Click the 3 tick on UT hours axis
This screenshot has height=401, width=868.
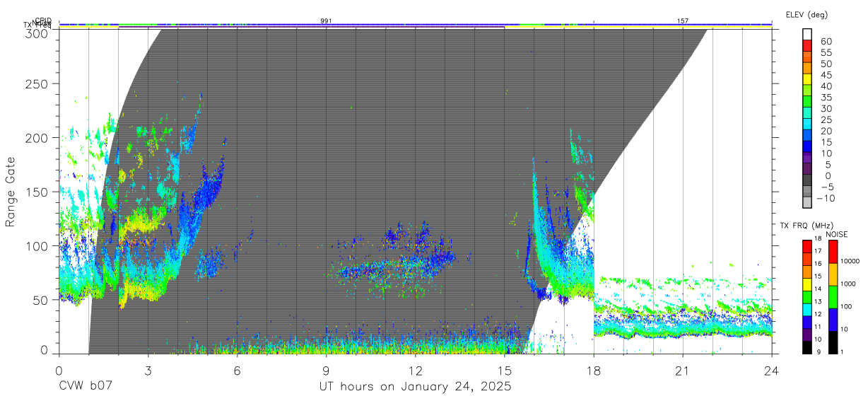[148, 370]
